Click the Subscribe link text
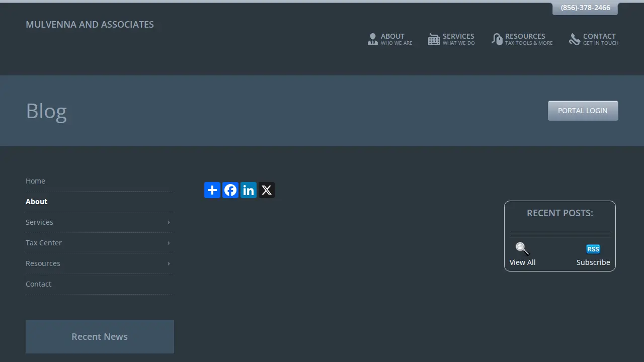Screen dimensions: 644x362 pyautogui.click(x=593, y=262)
